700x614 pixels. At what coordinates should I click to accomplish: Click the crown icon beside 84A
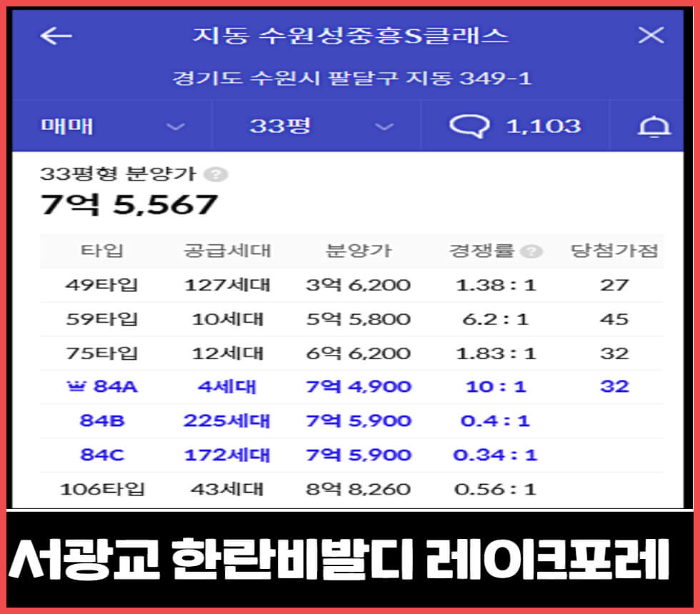(76, 386)
